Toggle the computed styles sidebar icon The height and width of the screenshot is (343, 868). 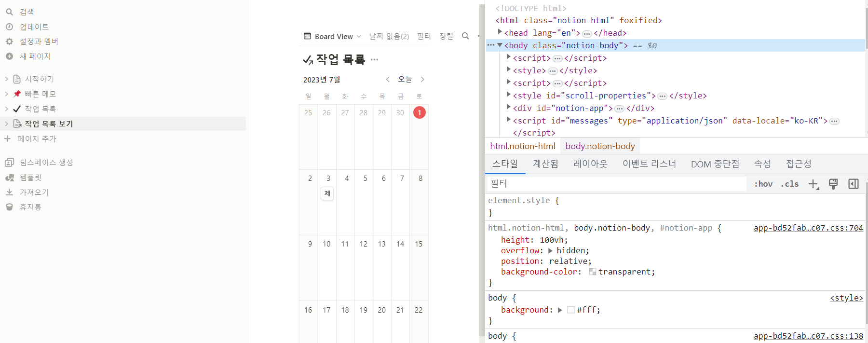tap(854, 184)
